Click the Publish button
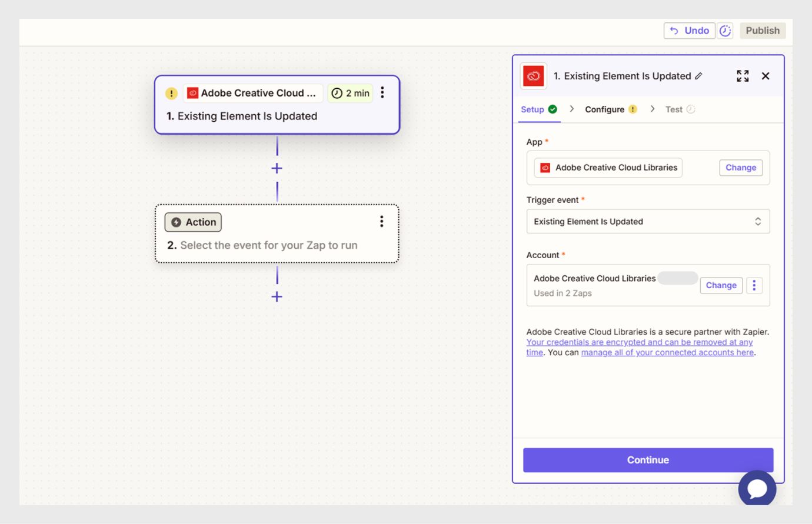This screenshot has height=524, width=812. pos(763,30)
